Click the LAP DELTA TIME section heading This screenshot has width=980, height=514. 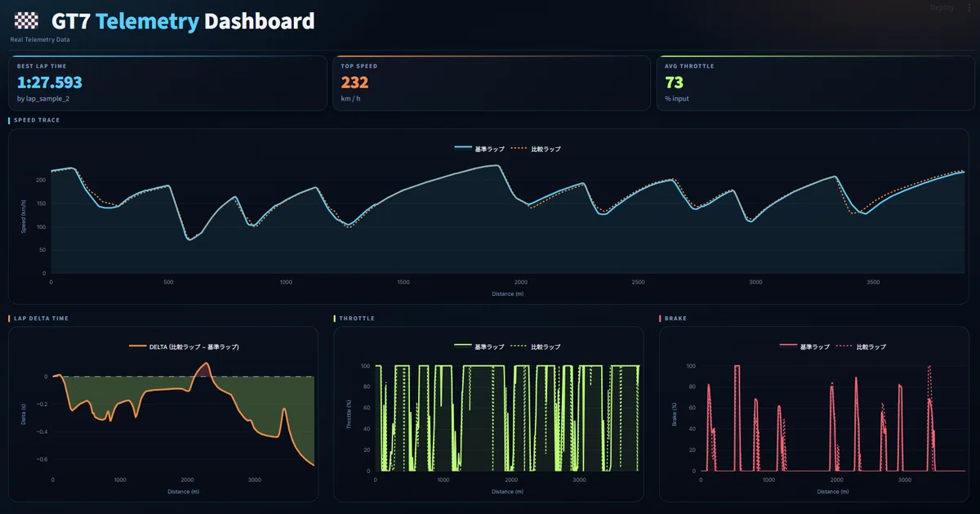[41, 318]
